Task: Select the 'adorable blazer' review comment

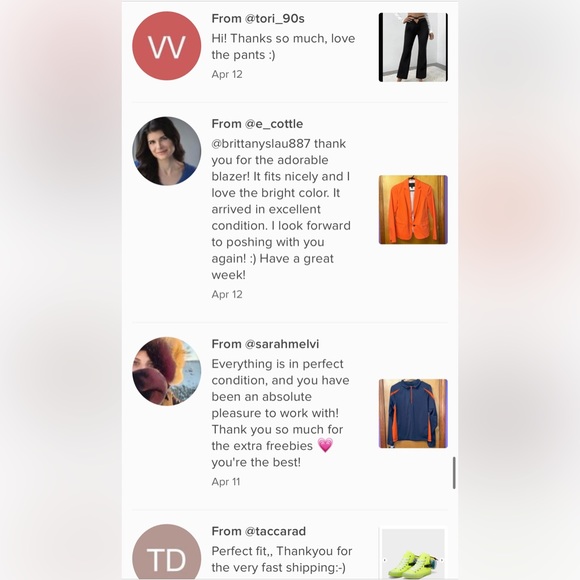Action: pos(281,209)
